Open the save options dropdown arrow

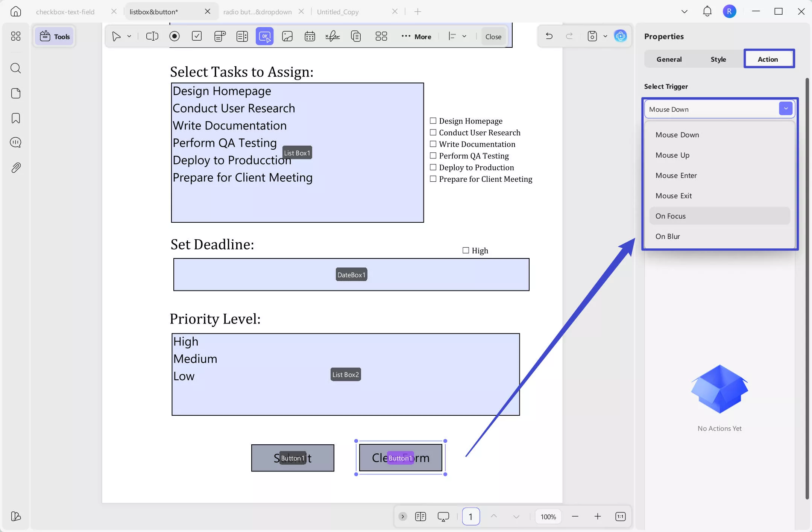point(605,36)
